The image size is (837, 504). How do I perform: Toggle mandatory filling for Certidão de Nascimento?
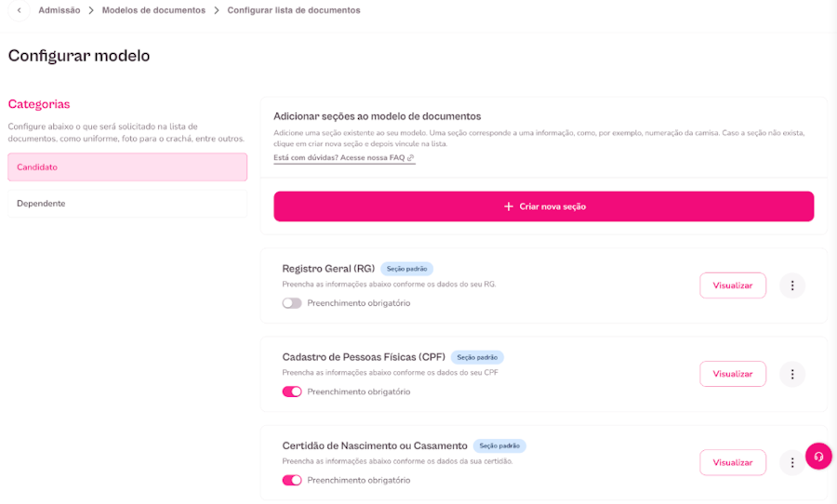click(x=292, y=480)
